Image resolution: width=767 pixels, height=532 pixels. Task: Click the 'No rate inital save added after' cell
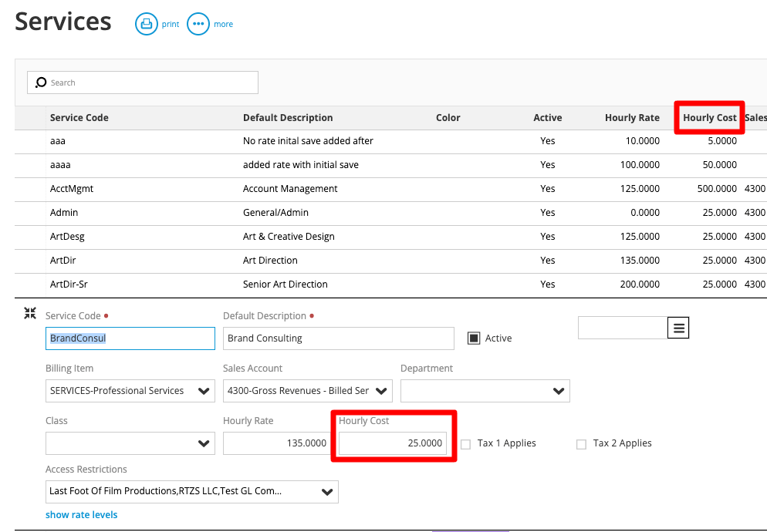click(308, 141)
